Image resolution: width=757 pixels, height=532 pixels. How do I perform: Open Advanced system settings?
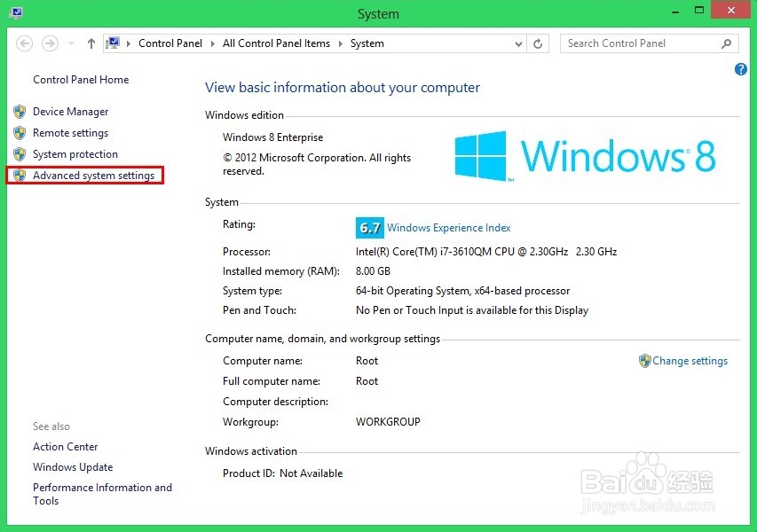pyautogui.click(x=94, y=175)
